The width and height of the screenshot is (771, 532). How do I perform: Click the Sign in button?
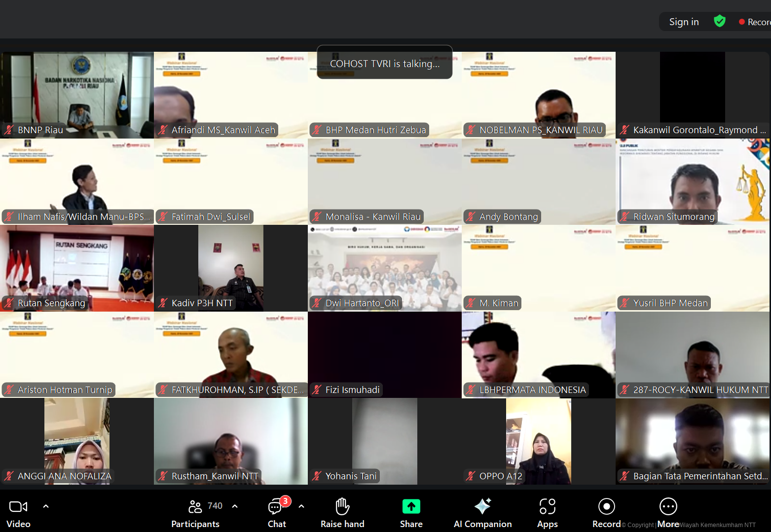click(x=684, y=22)
